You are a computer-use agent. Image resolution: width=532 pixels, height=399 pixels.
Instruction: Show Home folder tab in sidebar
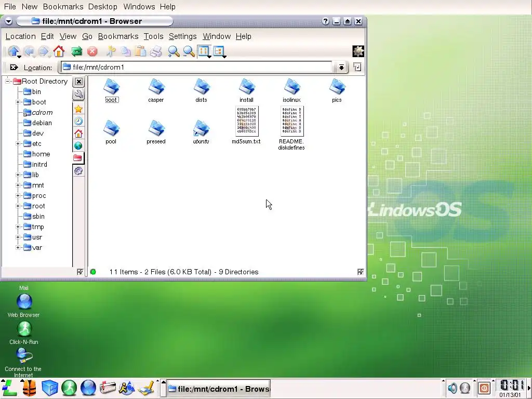coord(78,134)
